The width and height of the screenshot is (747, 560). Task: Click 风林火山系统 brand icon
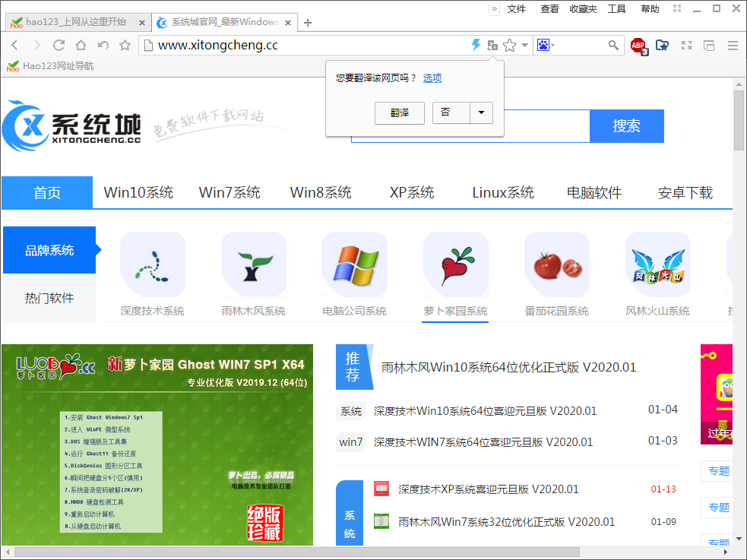click(658, 264)
